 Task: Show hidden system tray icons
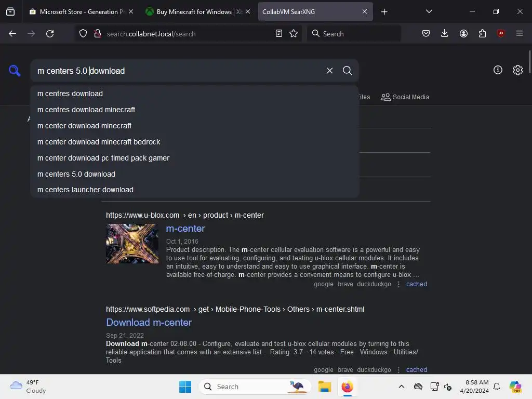click(x=402, y=387)
